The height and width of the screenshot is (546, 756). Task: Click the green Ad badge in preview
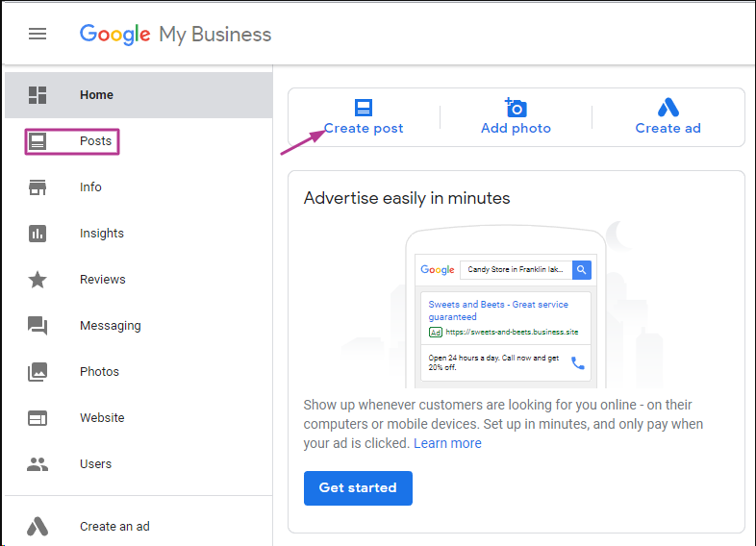436,332
